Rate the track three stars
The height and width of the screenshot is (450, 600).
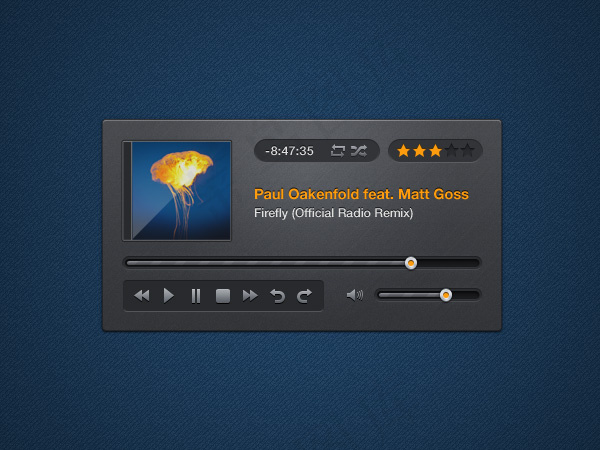[435, 151]
